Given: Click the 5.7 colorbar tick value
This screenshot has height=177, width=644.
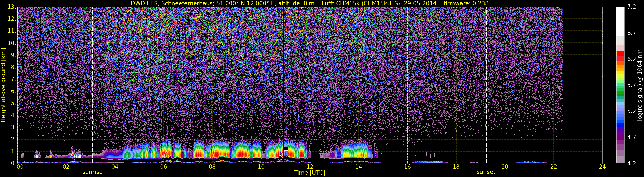Looking at the screenshot, I should pos(632,85).
